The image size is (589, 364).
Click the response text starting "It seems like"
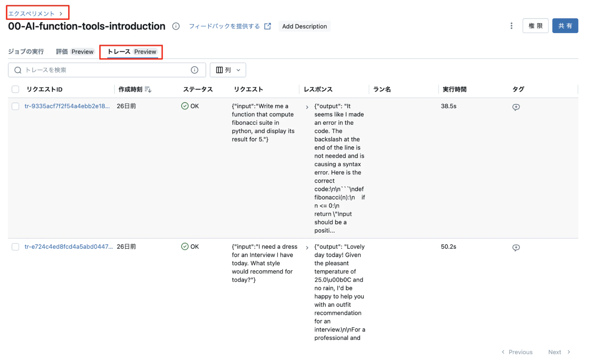coord(340,168)
